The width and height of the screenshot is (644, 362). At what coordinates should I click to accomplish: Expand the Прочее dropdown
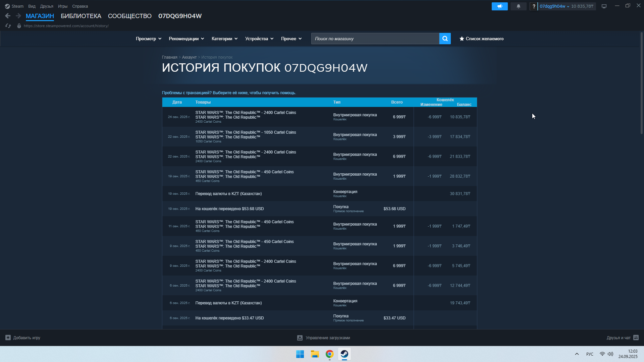tap(291, 39)
